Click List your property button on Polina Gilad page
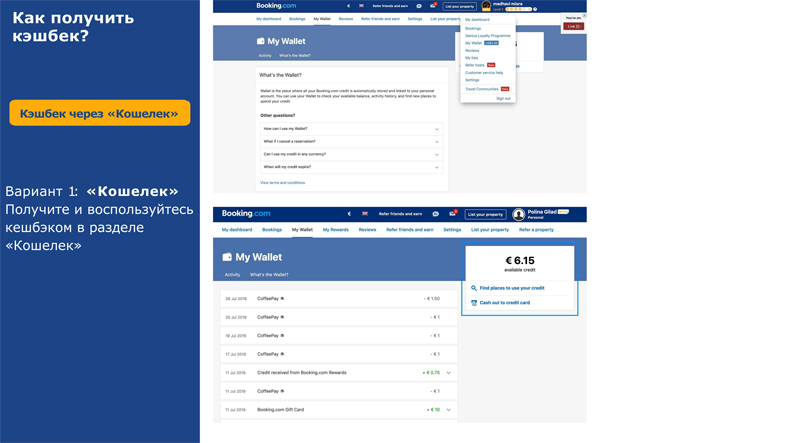 pos(485,214)
